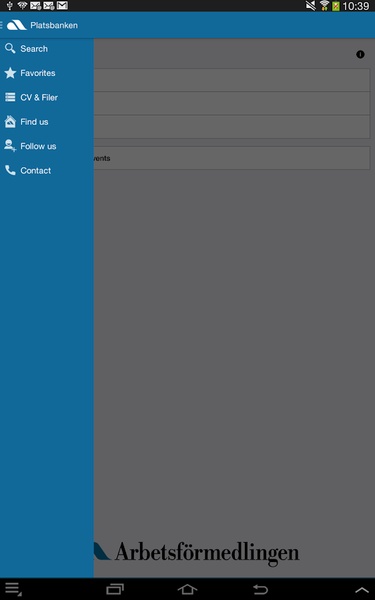Image resolution: width=375 pixels, height=600 pixels.
Task: Select the CV & Filer menu entry
Action: [x=47, y=98]
